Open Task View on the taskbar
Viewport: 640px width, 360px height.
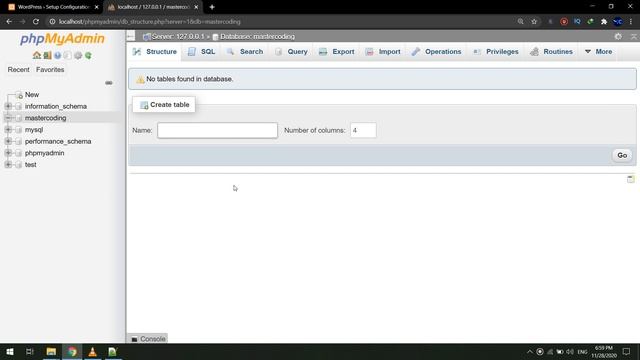click(30, 351)
